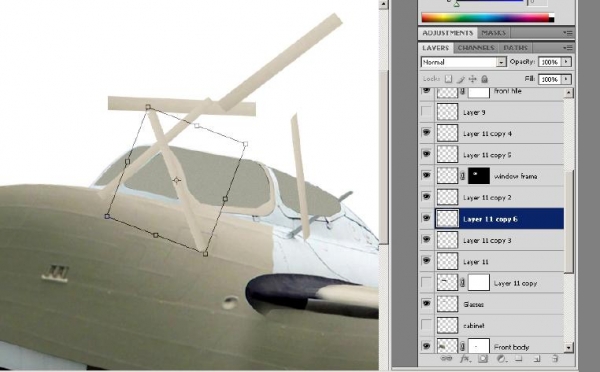Click link icon on Front body layer

pyautogui.click(x=463, y=347)
